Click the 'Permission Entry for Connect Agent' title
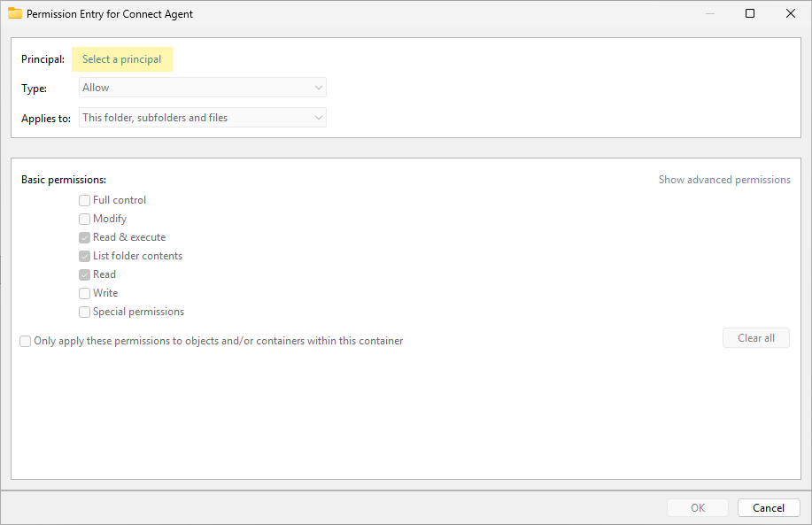 click(x=110, y=14)
